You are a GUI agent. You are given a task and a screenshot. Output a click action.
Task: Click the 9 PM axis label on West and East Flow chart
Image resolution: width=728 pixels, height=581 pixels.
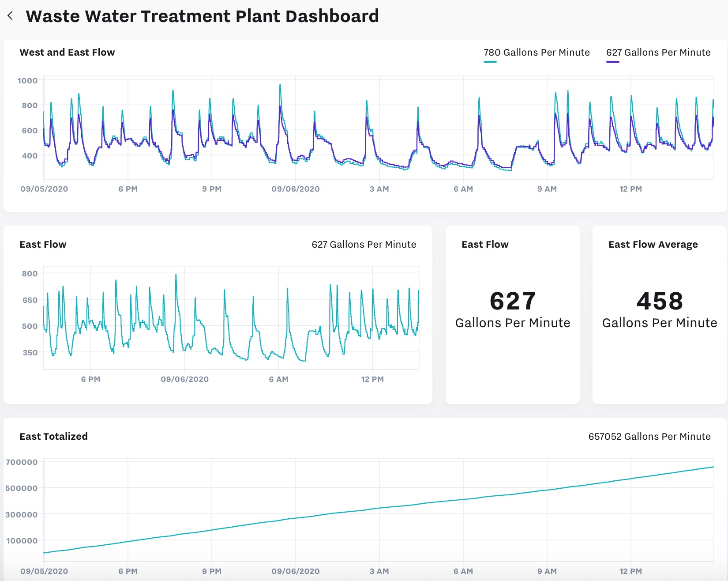[x=212, y=189]
